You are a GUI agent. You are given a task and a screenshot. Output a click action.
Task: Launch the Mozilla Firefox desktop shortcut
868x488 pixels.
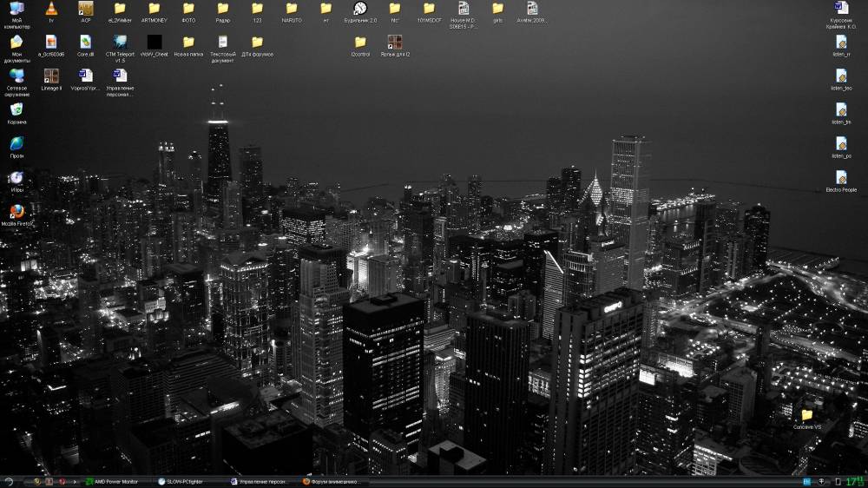click(x=16, y=212)
